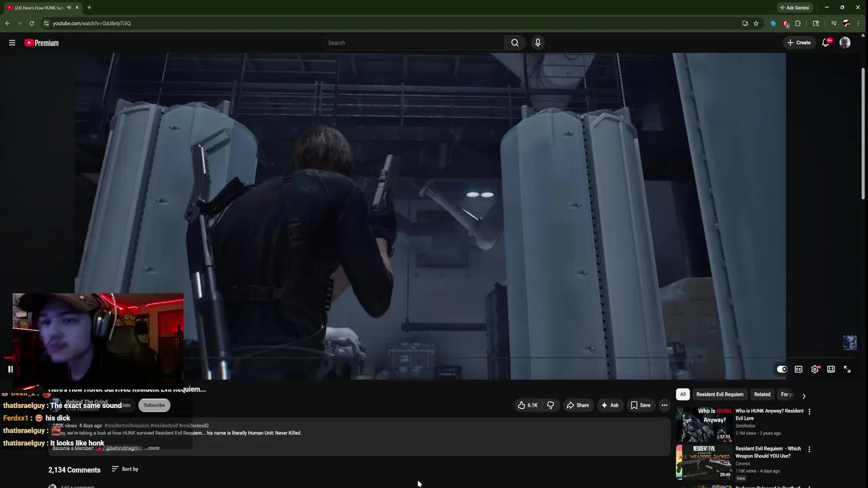The height and width of the screenshot is (488, 868).
Task: Open the red extension icon with badge
Action: tap(786, 23)
